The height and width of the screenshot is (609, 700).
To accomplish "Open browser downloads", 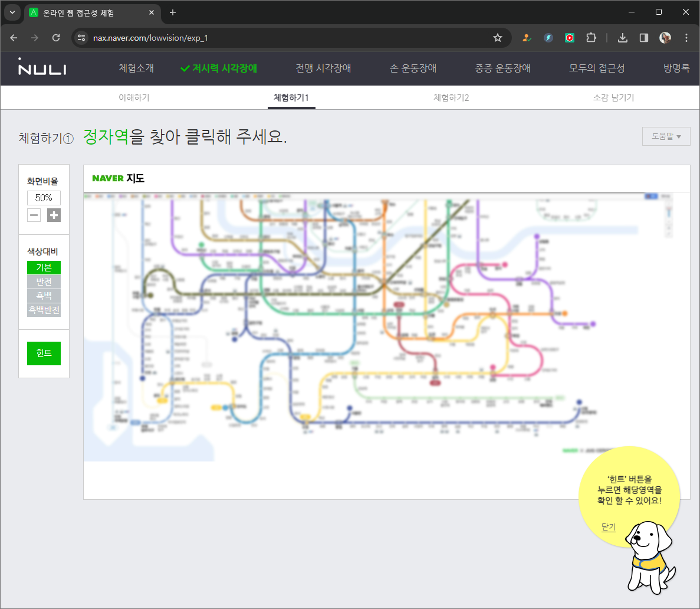I will (622, 38).
